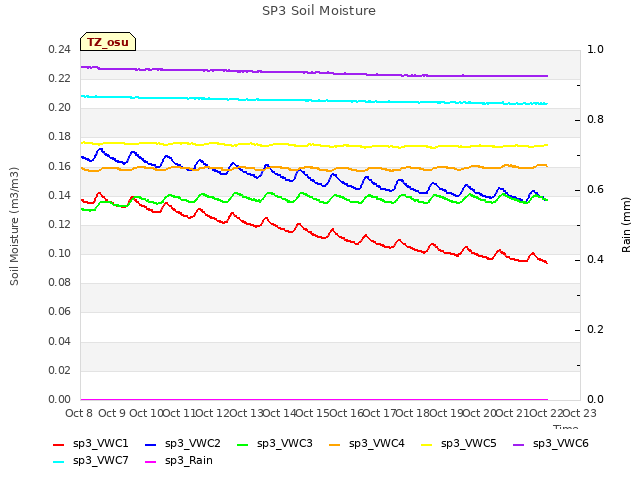
Task: Click the purple sp3_VWC6 data line
Action: pyautogui.click(x=314, y=72)
